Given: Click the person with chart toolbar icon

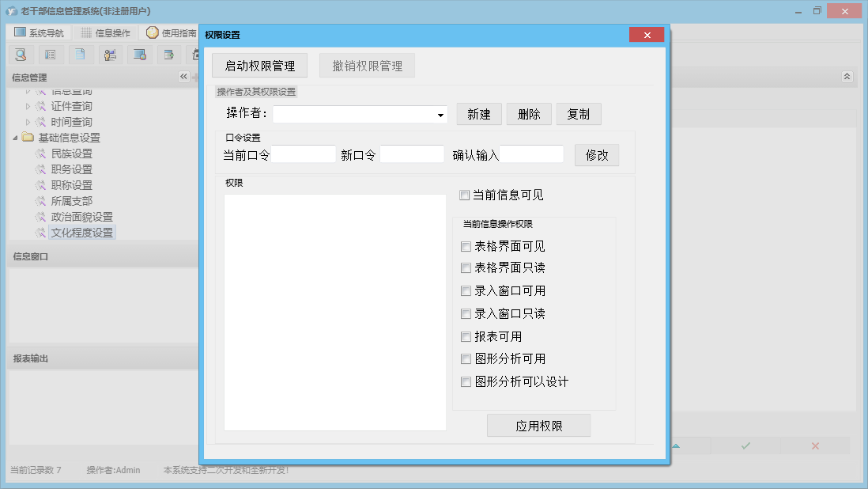Looking at the screenshot, I should coord(110,55).
